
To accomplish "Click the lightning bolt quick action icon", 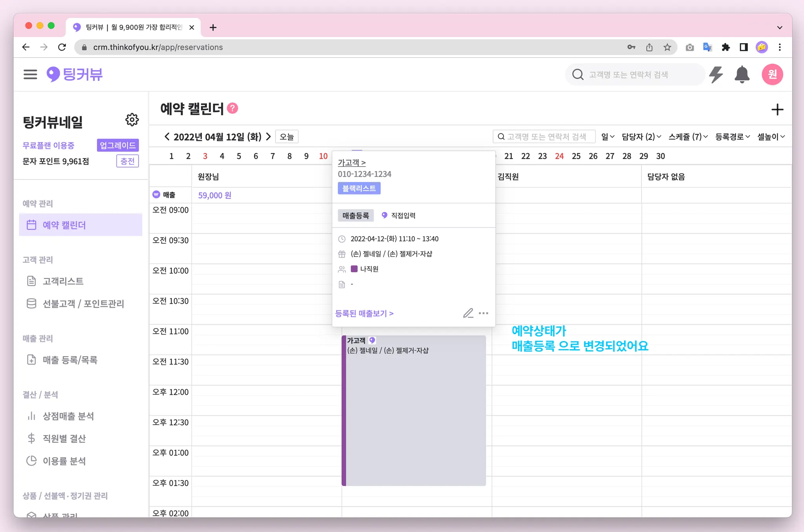I will click(x=716, y=75).
